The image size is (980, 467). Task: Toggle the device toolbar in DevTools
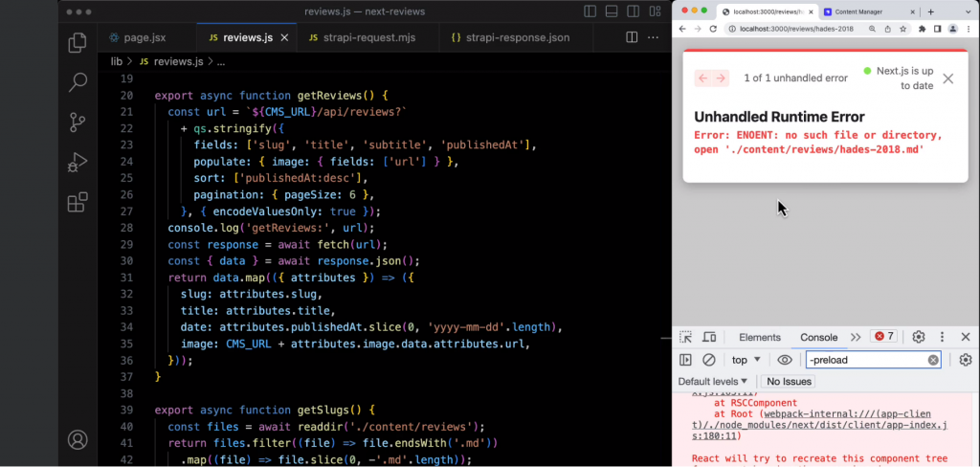tap(709, 337)
